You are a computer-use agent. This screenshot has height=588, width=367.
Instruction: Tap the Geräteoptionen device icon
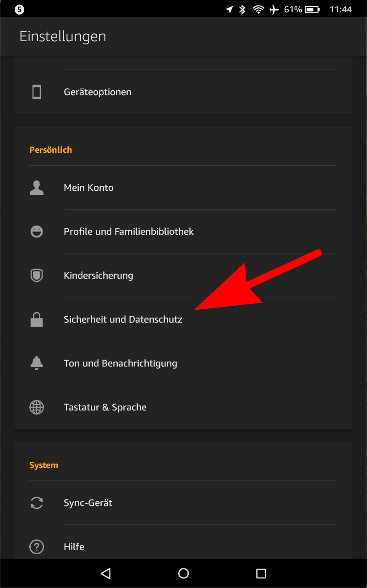(37, 92)
